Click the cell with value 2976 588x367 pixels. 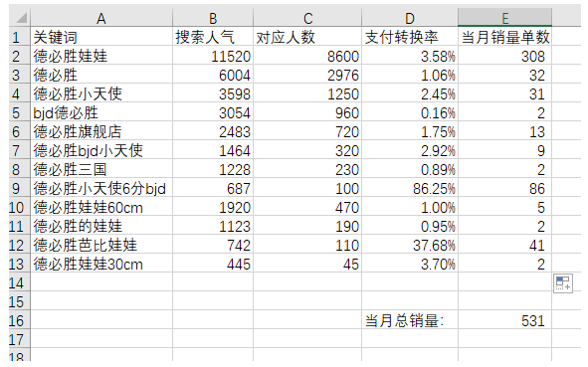(307, 75)
